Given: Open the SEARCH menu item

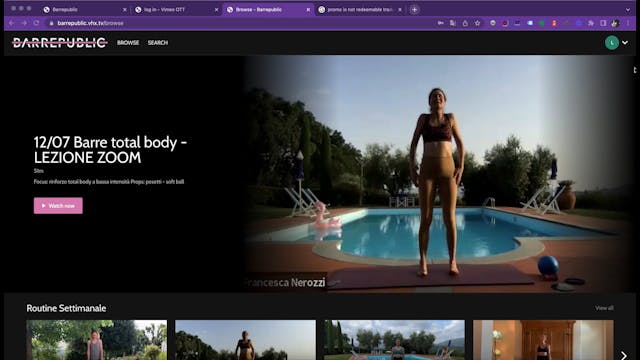Looking at the screenshot, I should (158, 42).
